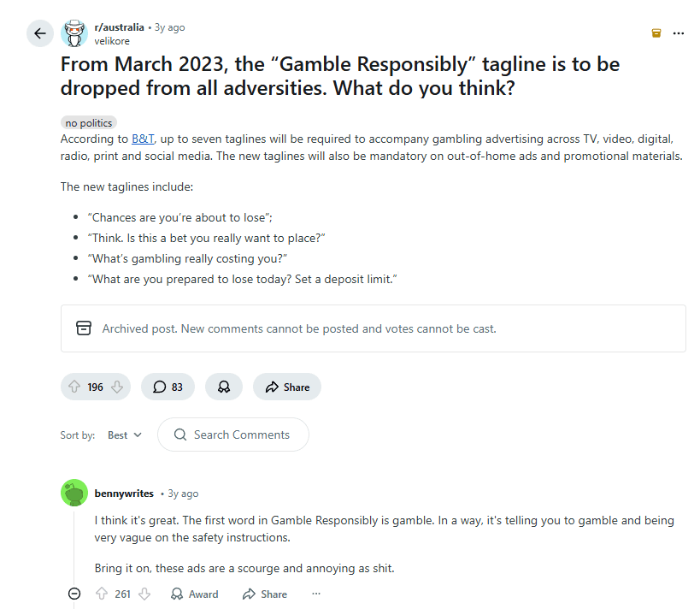The width and height of the screenshot is (700, 609).
Task: Click the 'no politics' flair tag
Action: 89,123
